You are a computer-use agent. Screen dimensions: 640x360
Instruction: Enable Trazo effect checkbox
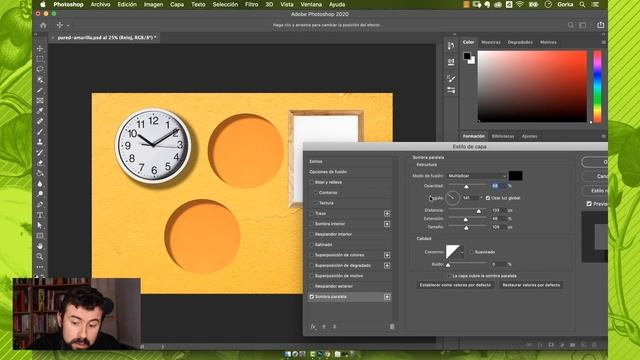pos(311,213)
